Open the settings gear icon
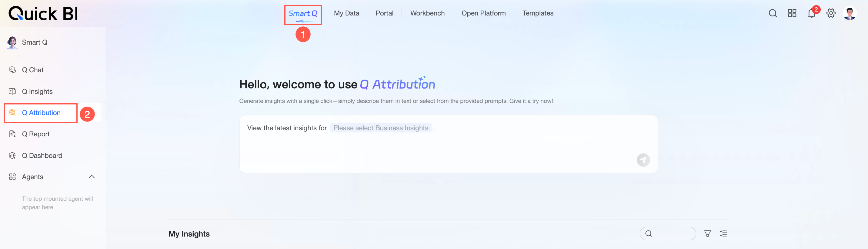 point(831,13)
